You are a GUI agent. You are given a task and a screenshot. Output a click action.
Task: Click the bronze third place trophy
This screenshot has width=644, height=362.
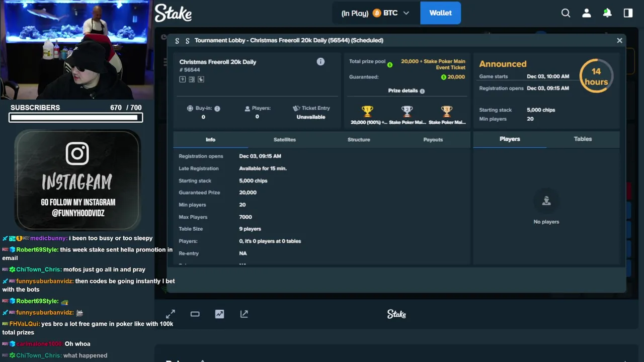pos(447,111)
